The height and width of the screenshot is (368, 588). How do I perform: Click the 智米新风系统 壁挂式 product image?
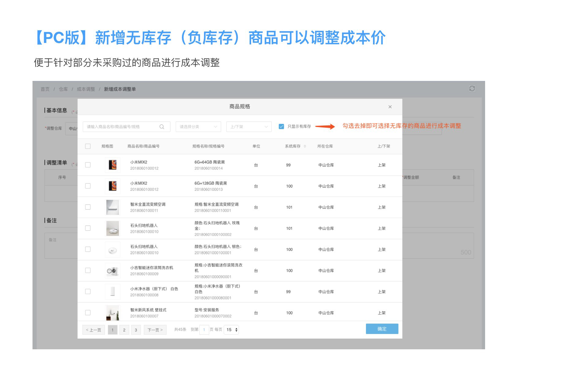point(112,313)
